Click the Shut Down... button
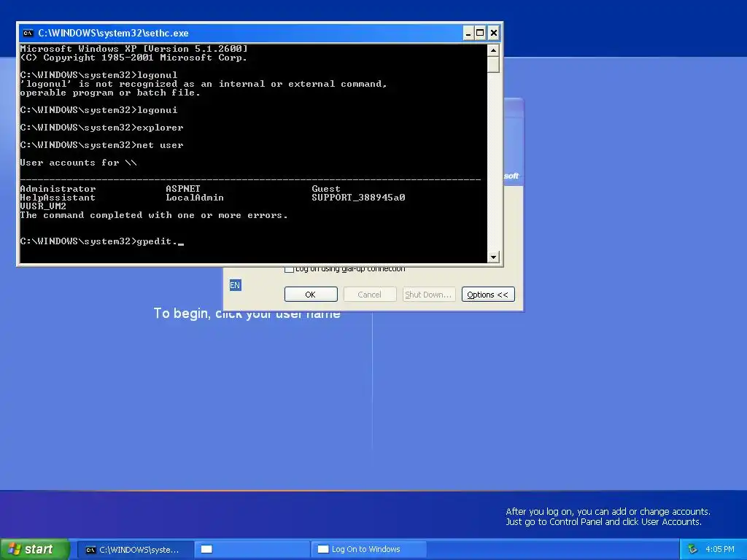747x560 pixels. (x=429, y=295)
